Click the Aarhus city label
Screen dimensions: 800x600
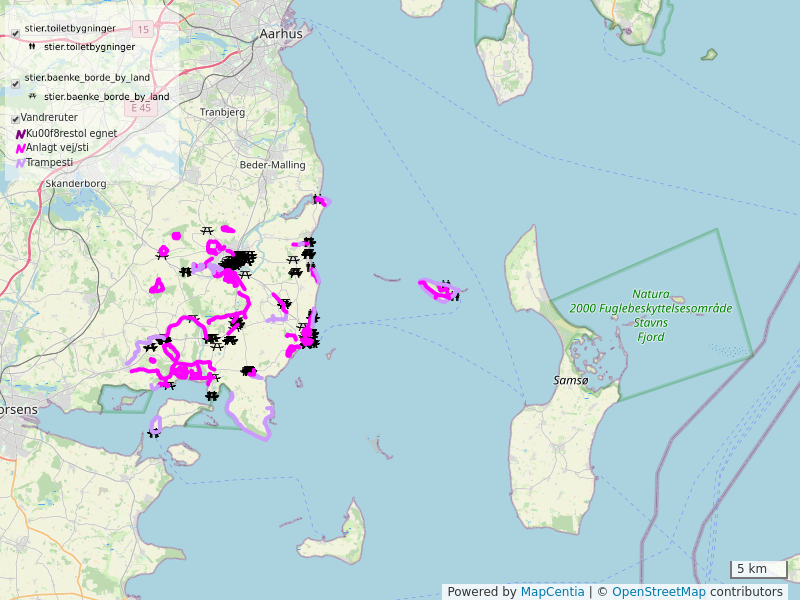[280, 33]
